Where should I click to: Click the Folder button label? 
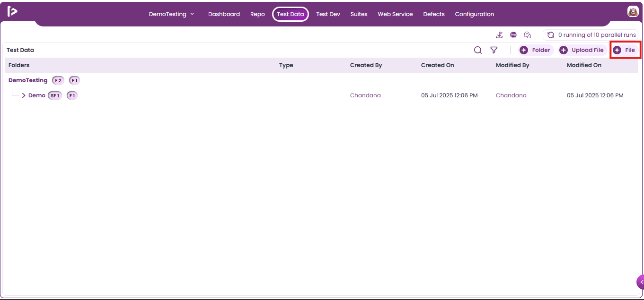pyautogui.click(x=541, y=50)
